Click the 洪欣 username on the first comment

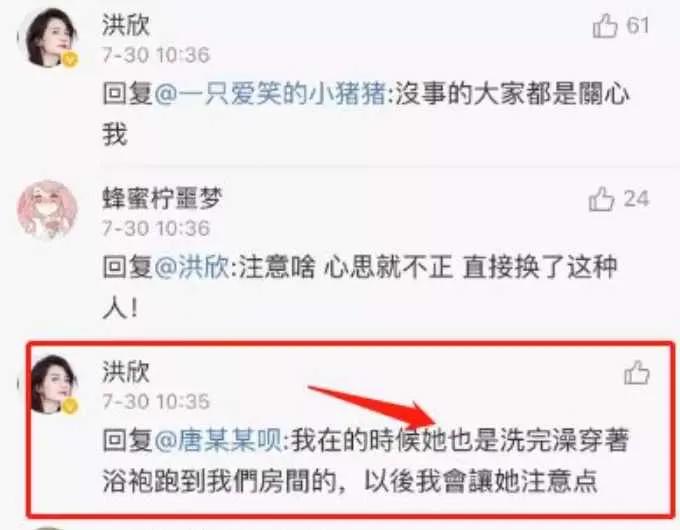pyautogui.click(x=126, y=25)
